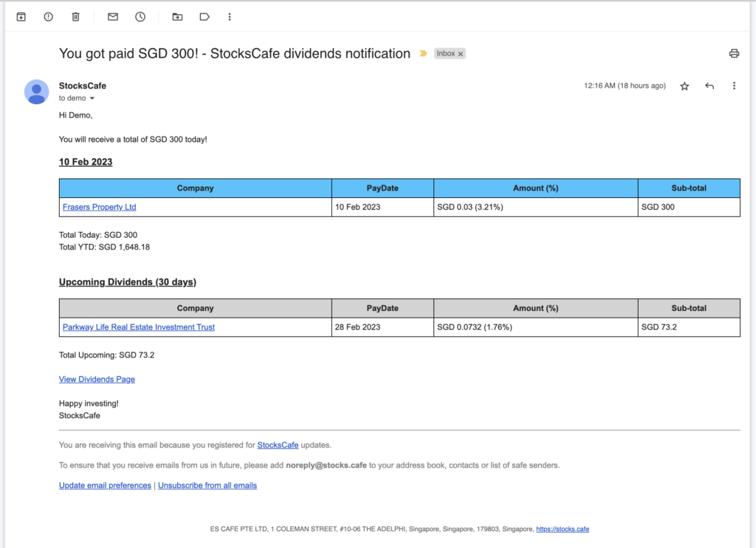Viewport: 756px width, 548px height.
Task: Select the '10 Feb 2023' heading
Action: coord(86,162)
